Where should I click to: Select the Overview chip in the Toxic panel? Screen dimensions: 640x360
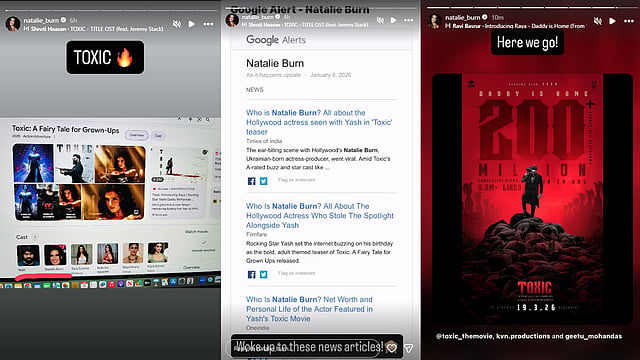[x=136, y=135]
